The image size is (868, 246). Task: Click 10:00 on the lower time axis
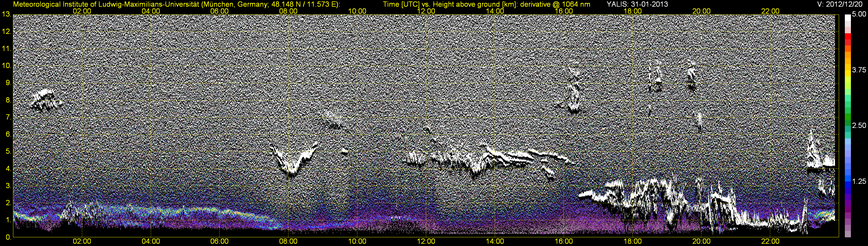point(357,241)
